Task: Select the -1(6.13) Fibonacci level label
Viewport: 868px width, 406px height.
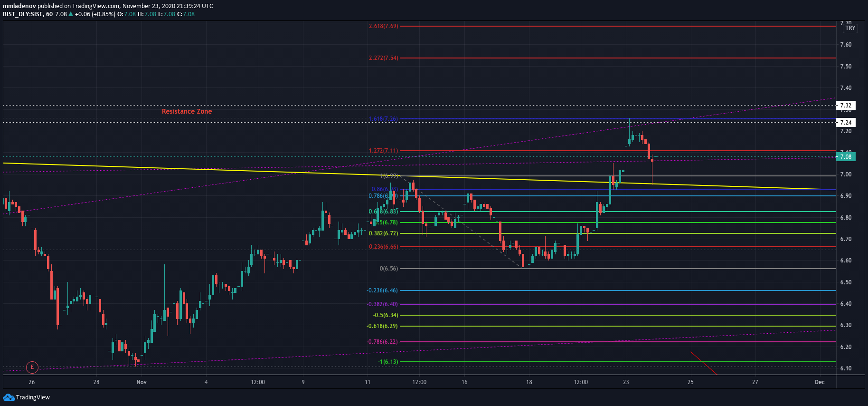Action: point(388,362)
